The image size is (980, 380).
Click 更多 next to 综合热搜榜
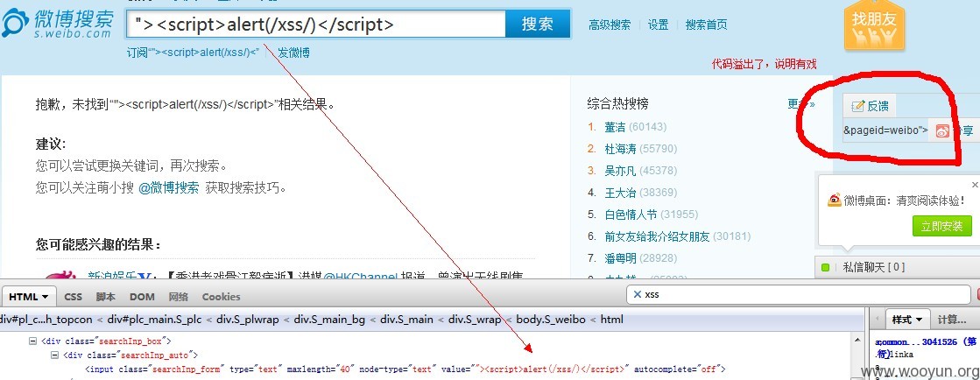click(800, 103)
